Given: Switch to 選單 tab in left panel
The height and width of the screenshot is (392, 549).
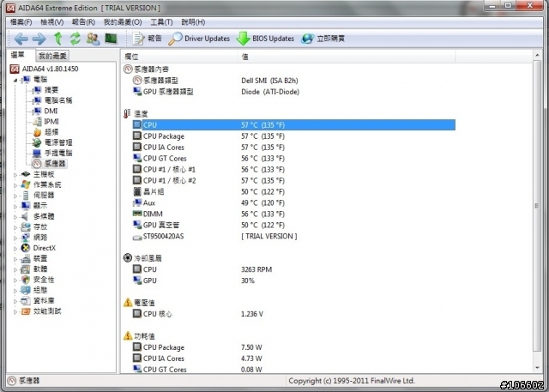Looking at the screenshot, I should [x=18, y=55].
